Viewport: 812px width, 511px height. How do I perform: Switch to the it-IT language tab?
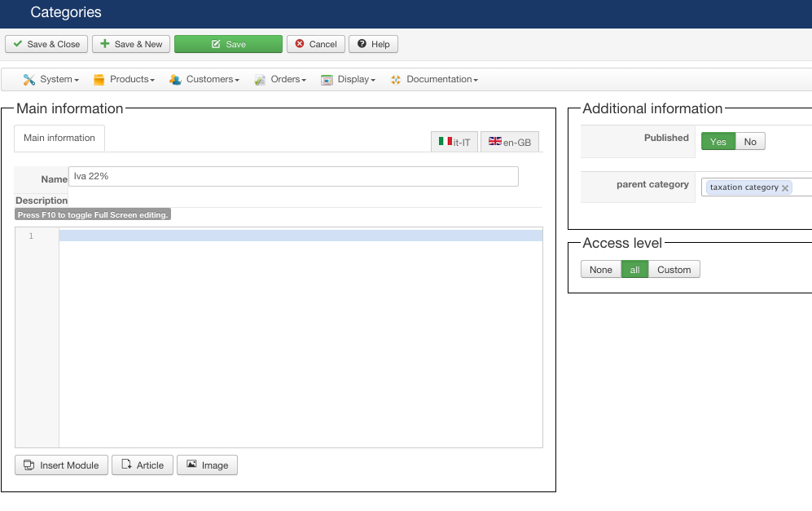click(454, 142)
